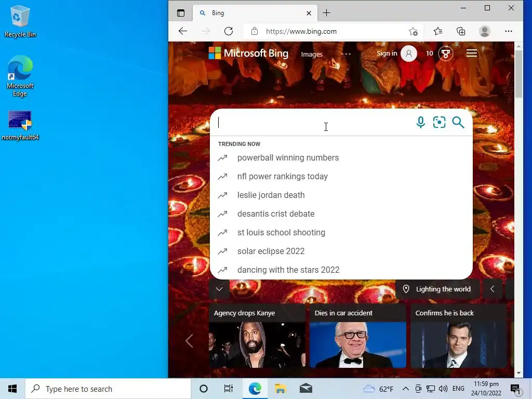Click the taskbar search box
This screenshot has height=399, width=532.
(x=108, y=389)
